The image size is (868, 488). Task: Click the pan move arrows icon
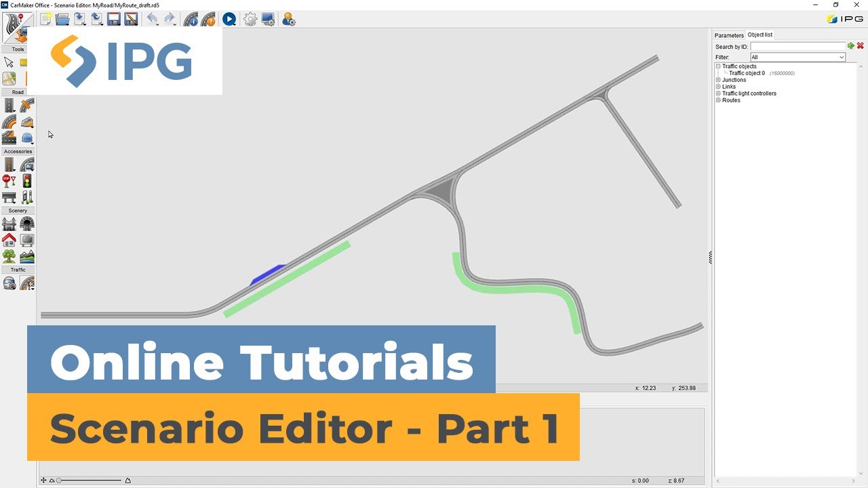(43, 481)
